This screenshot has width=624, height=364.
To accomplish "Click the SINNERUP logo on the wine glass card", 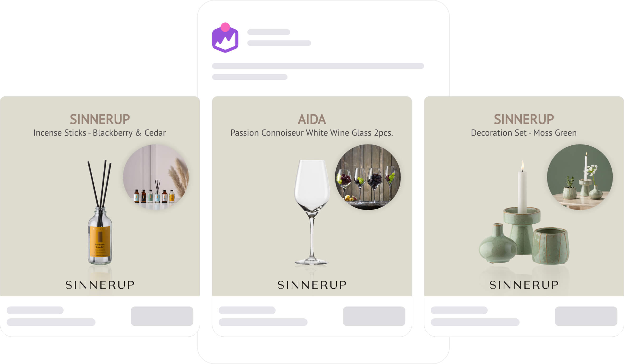I will pyautogui.click(x=312, y=285).
